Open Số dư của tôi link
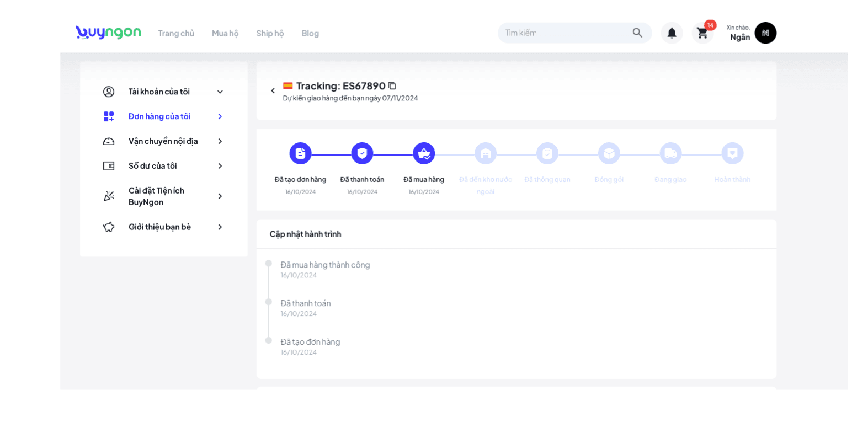The image size is (868, 428). click(x=153, y=166)
